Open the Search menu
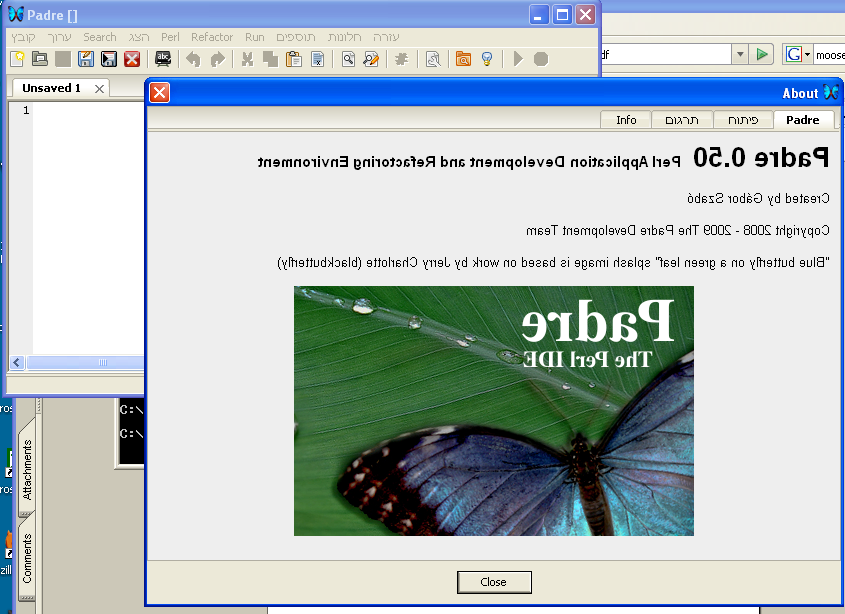The height and width of the screenshot is (614, 845). point(100,37)
